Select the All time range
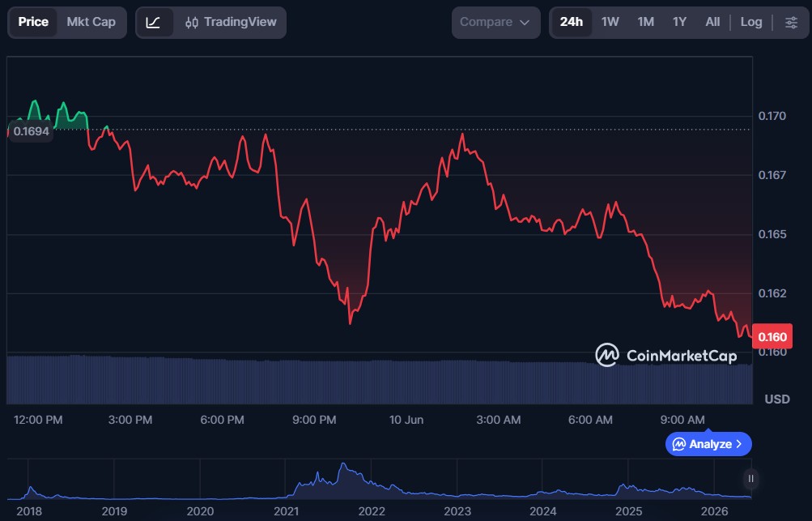The width and height of the screenshot is (812, 521). (x=712, y=23)
